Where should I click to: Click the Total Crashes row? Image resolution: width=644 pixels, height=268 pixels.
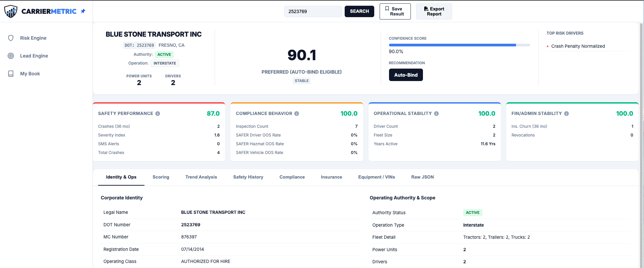click(159, 153)
